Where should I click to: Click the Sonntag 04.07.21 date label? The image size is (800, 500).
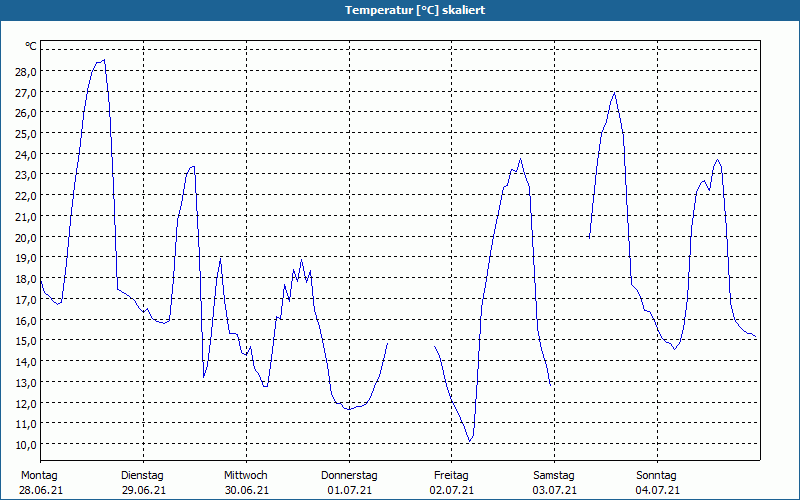[657, 483]
